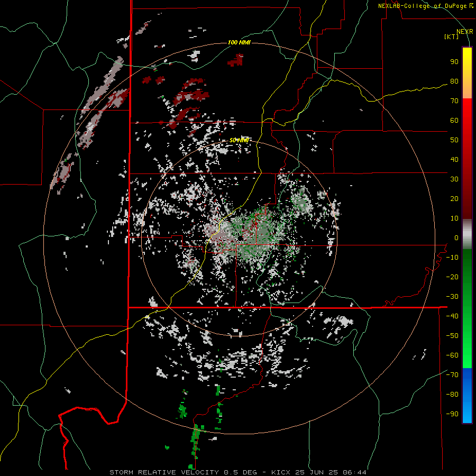The height and width of the screenshot is (476, 476).
Task: Select the 30 value on velocity scale
Action: click(454, 179)
